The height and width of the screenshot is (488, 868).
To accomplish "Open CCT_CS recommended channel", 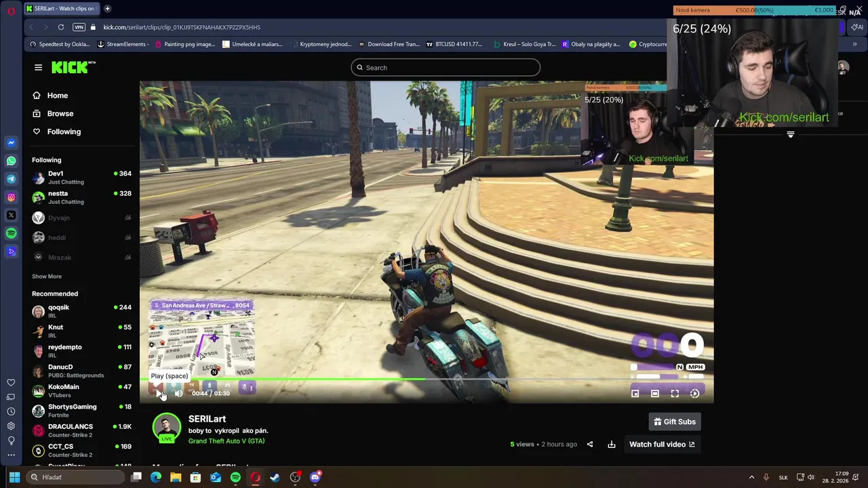I will pyautogui.click(x=81, y=451).
